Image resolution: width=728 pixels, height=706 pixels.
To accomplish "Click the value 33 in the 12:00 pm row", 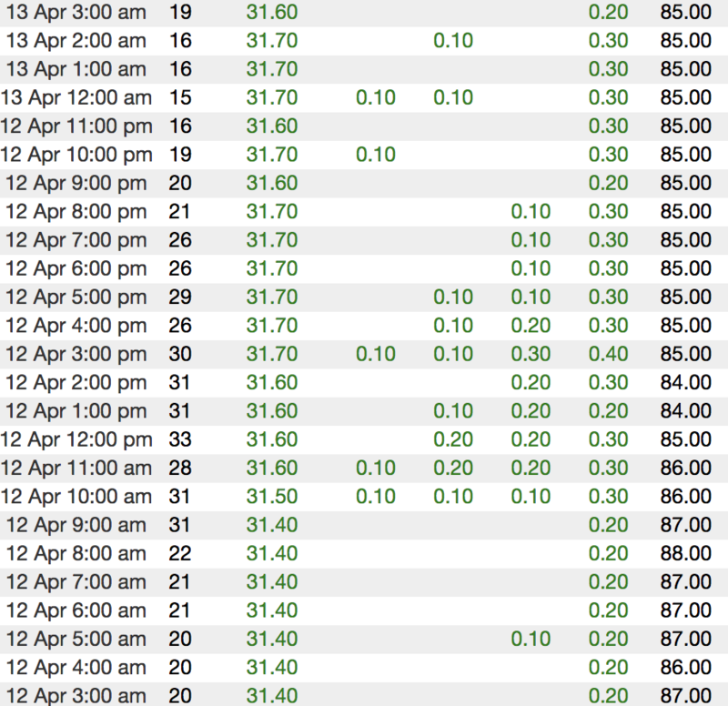I will (180, 440).
